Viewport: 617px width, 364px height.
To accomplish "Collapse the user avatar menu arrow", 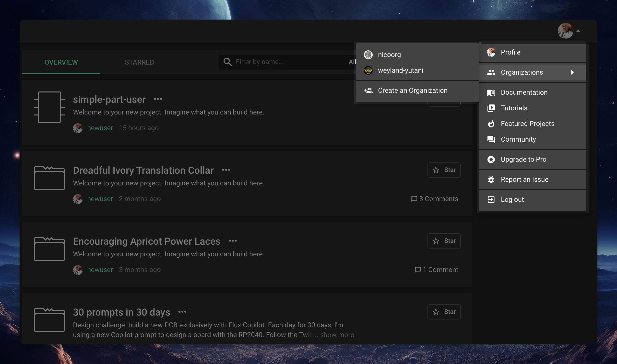I will (578, 31).
